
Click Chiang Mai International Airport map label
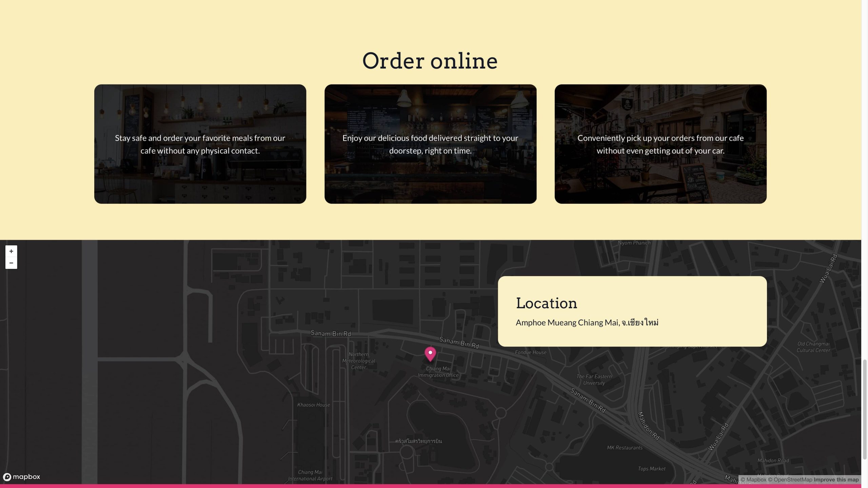pos(310,475)
